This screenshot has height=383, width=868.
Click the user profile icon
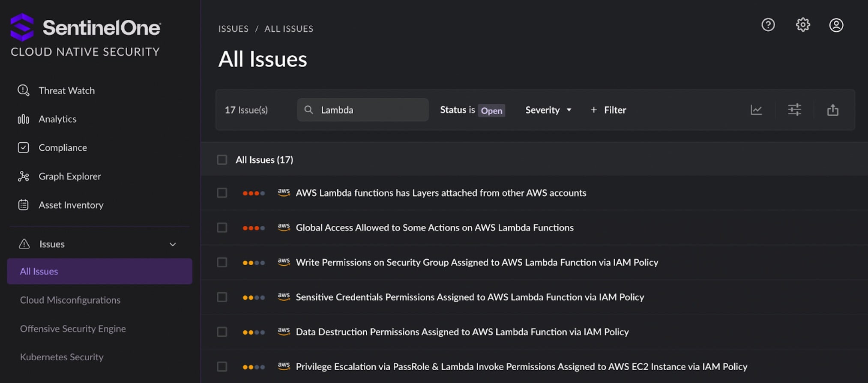point(836,25)
